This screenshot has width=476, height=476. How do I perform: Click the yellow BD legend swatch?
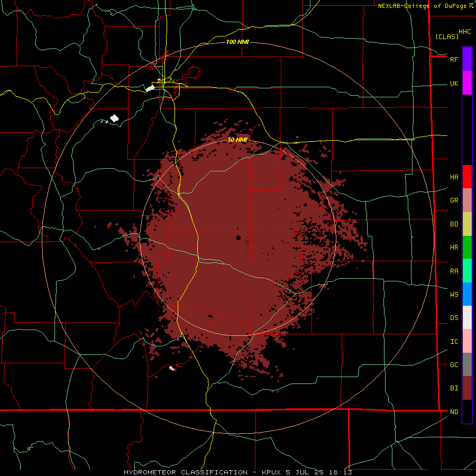(x=467, y=224)
